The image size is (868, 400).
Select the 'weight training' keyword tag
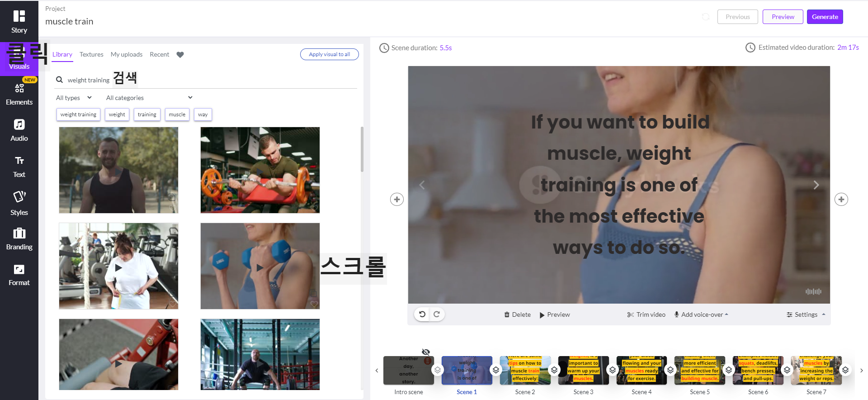78,114
